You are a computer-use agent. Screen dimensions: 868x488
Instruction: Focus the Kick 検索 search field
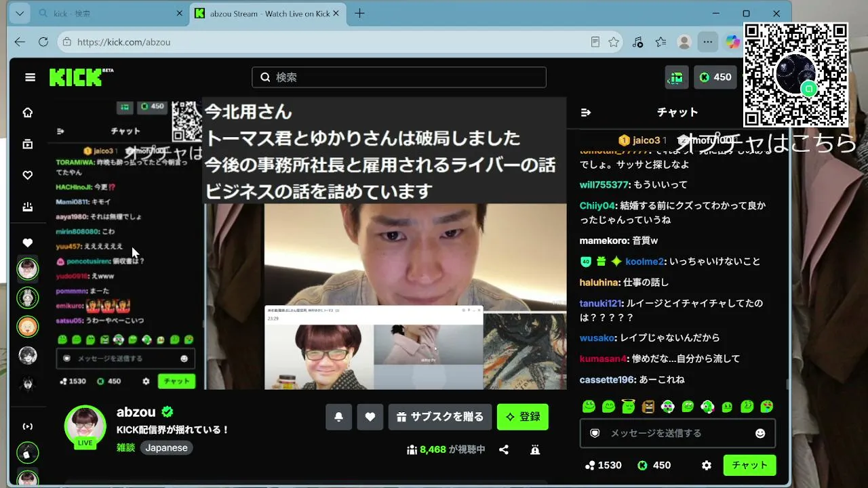point(399,77)
